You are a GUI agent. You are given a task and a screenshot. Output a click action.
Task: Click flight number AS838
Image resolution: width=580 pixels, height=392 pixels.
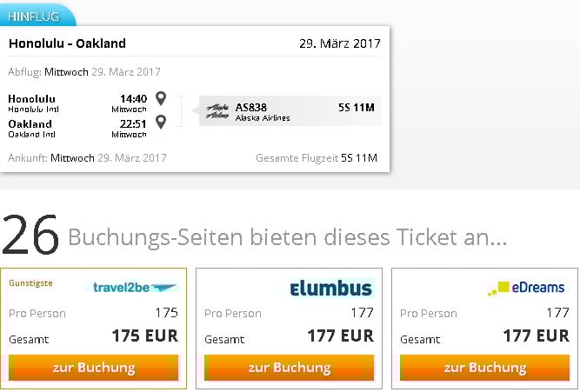[x=251, y=107]
